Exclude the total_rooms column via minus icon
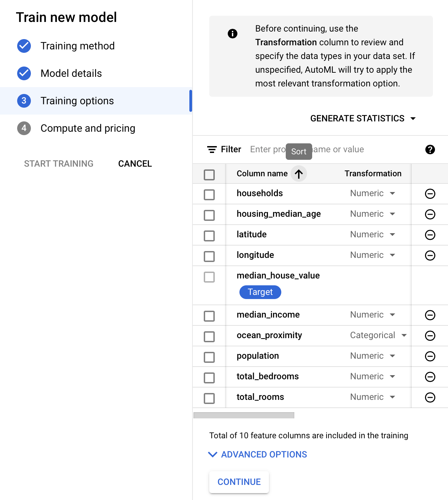The height and width of the screenshot is (500, 448). (x=430, y=397)
